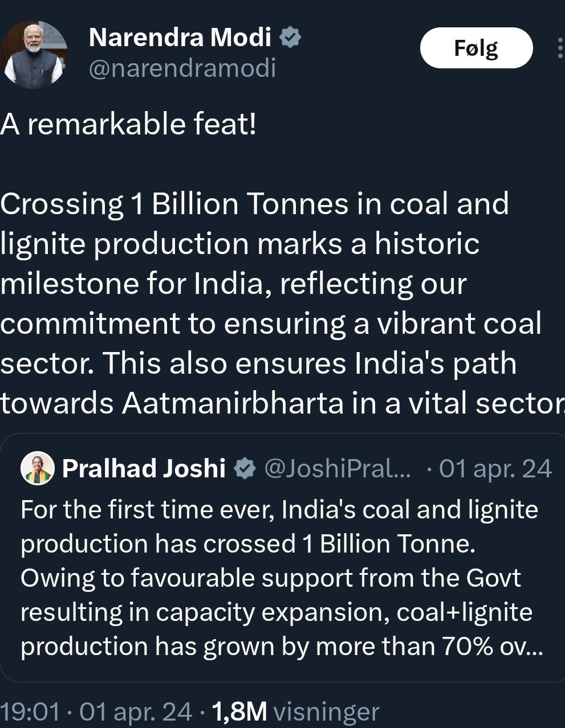Click the word Aatmanirbharta in the tweet

click(233, 403)
